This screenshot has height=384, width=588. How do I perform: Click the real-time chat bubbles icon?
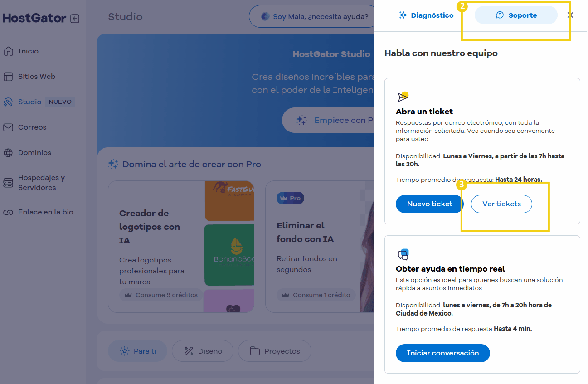403,254
